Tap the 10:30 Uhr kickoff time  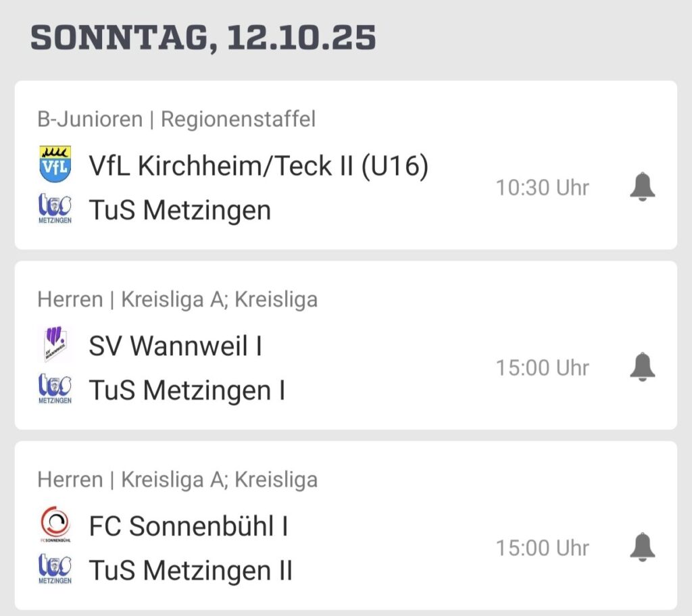pyautogui.click(x=543, y=188)
